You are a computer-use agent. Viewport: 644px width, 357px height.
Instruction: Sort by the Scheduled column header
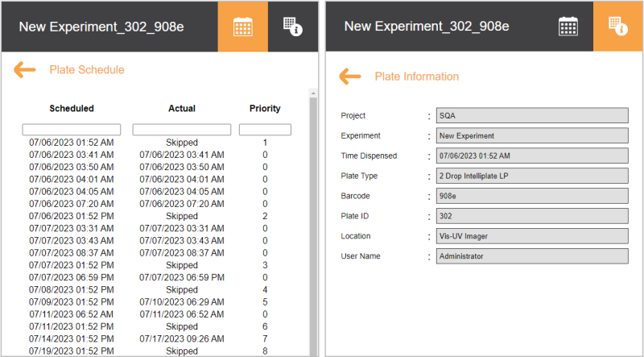point(72,109)
